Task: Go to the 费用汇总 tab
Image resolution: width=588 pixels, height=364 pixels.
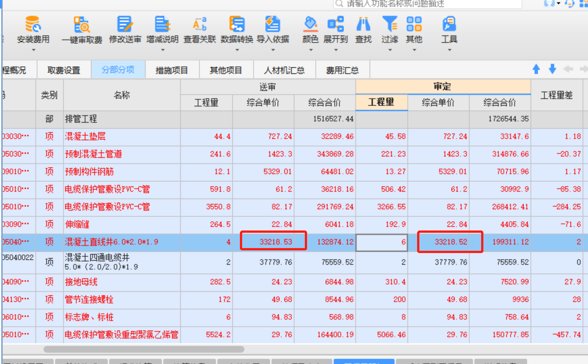Action: point(343,70)
